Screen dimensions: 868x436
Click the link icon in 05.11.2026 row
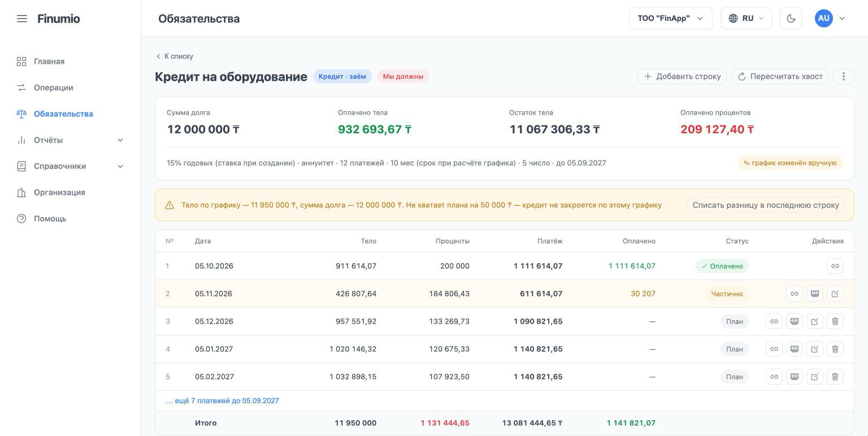click(795, 294)
